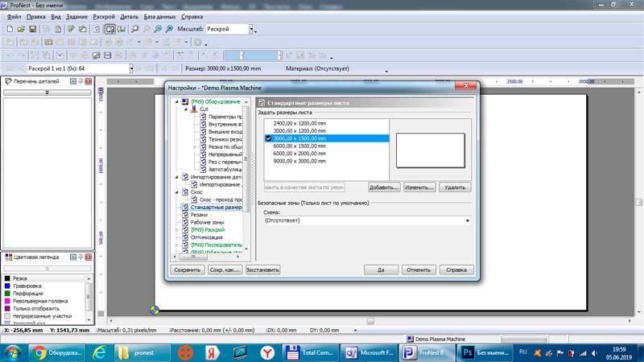The height and width of the screenshot is (362, 644).
Task: Click the page icon beside Резаки
Action: [185, 215]
